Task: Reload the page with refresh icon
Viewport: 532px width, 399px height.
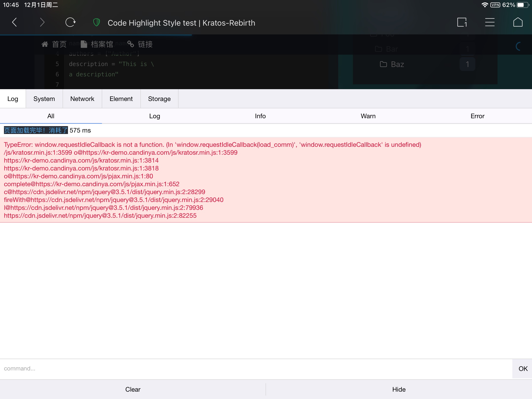Action: (x=70, y=22)
